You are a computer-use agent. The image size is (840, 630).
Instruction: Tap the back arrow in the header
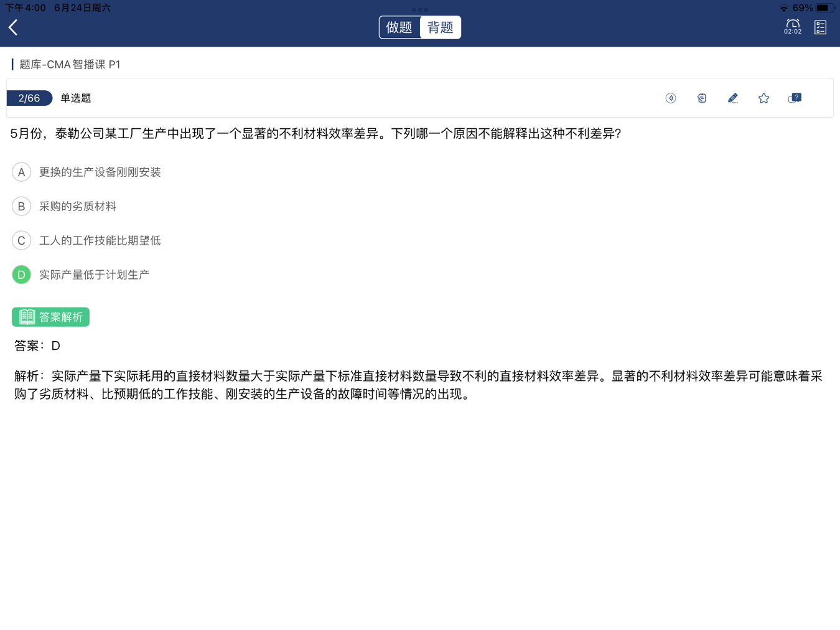tap(13, 27)
